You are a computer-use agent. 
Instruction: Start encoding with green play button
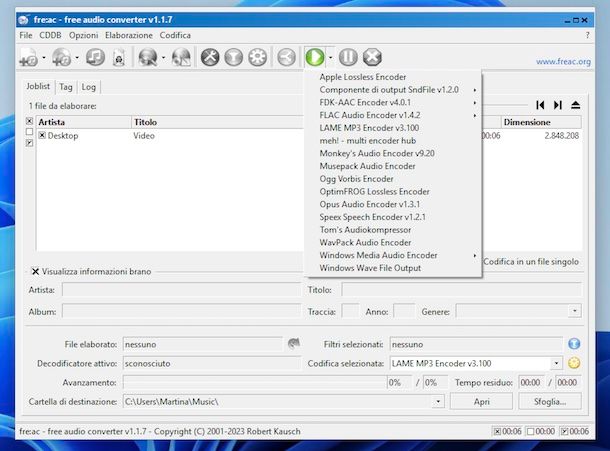coord(315,57)
